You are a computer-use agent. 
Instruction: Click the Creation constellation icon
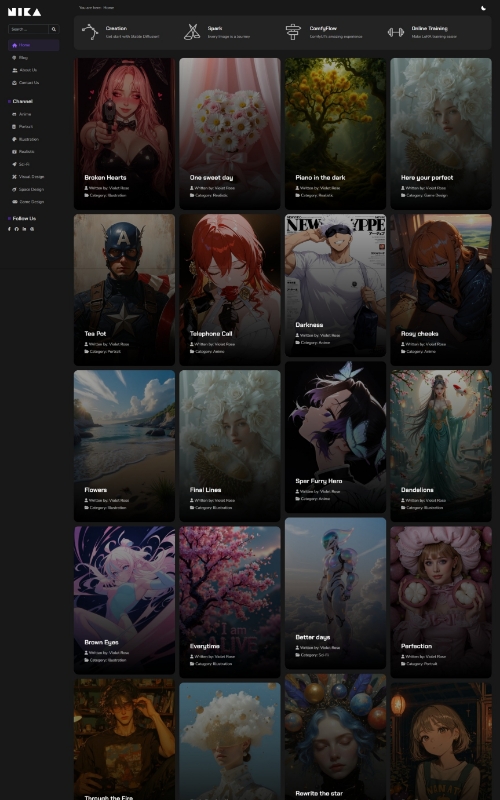(90, 32)
